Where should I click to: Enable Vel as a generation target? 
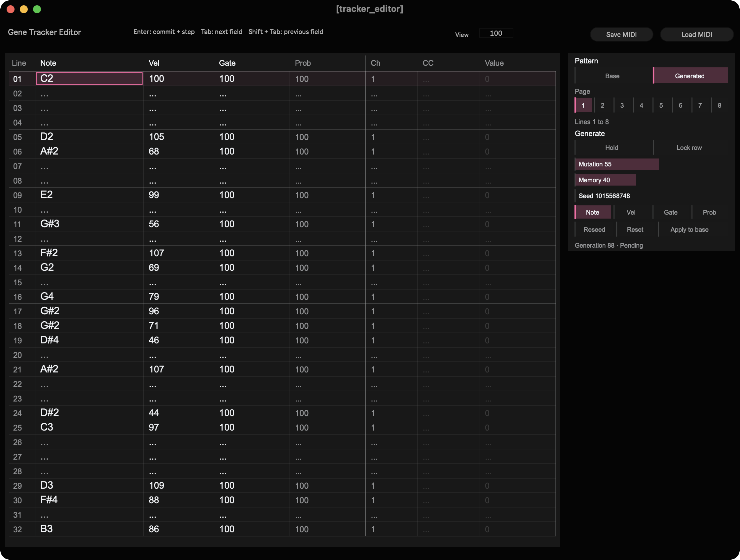point(631,212)
